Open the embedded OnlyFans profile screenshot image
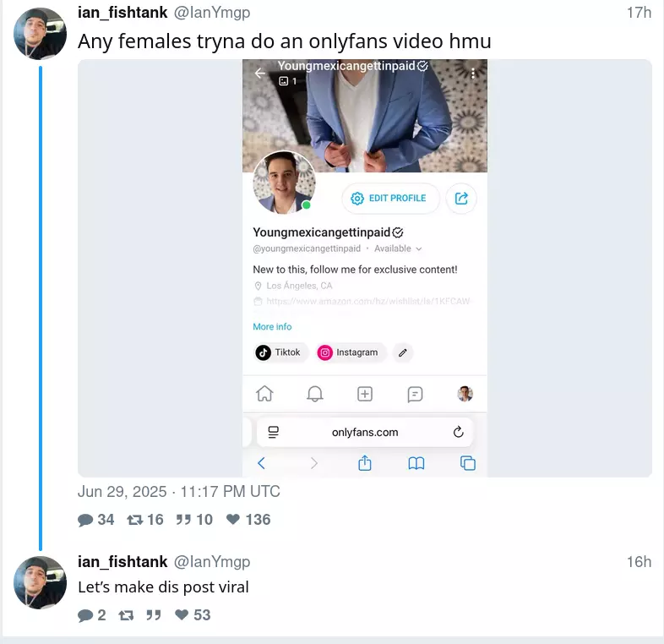Screen dimensions: 664x644 [365, 268]
